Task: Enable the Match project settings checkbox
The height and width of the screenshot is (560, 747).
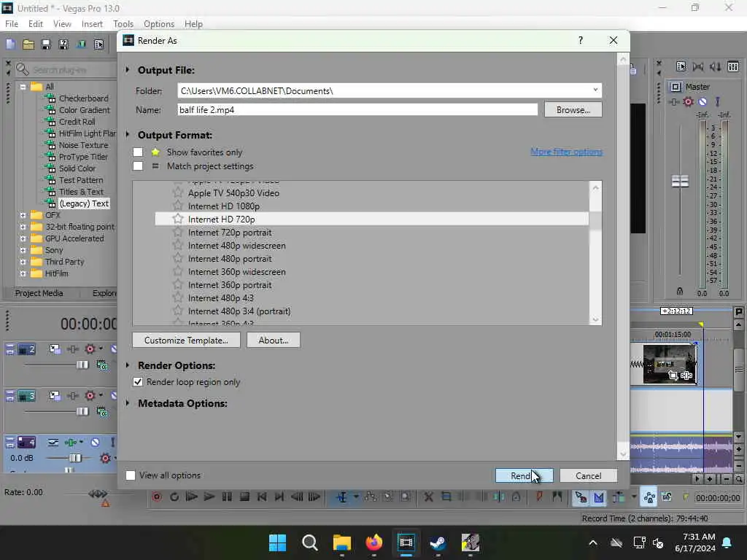Action: [x=138, y=166]
